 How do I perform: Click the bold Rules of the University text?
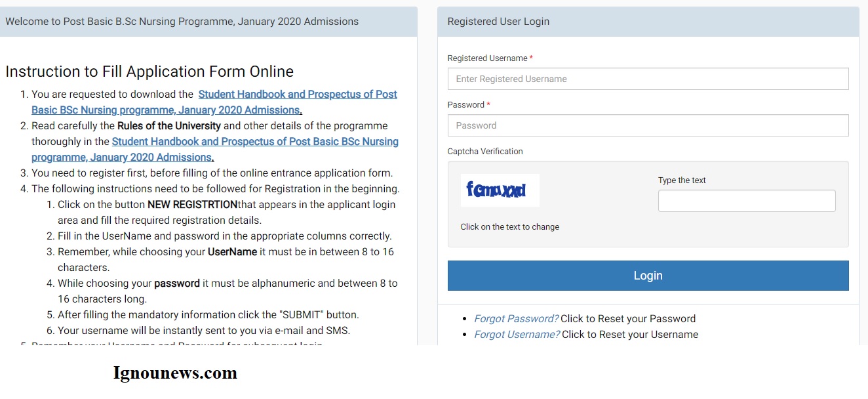click(169, 126)
